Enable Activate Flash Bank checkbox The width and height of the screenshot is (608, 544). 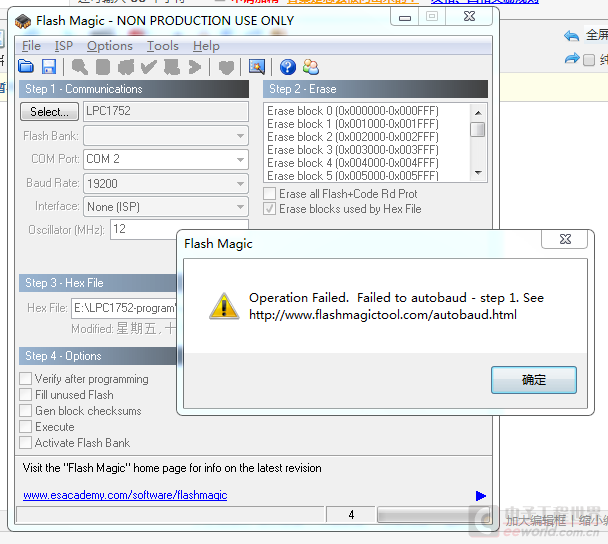(26, 442)
